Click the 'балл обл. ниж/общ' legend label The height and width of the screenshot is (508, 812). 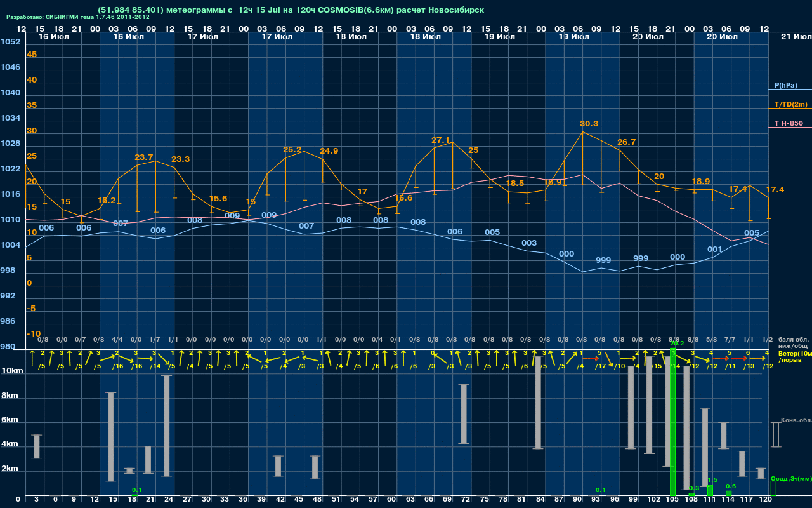click(792, 344)
